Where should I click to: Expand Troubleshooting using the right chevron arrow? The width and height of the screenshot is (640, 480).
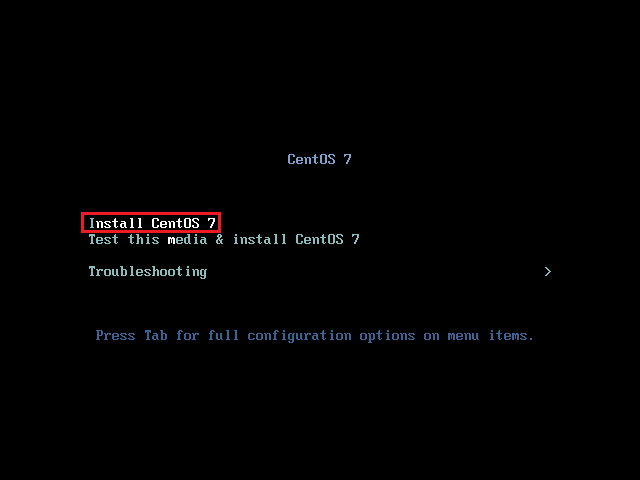tap(548, 271)
